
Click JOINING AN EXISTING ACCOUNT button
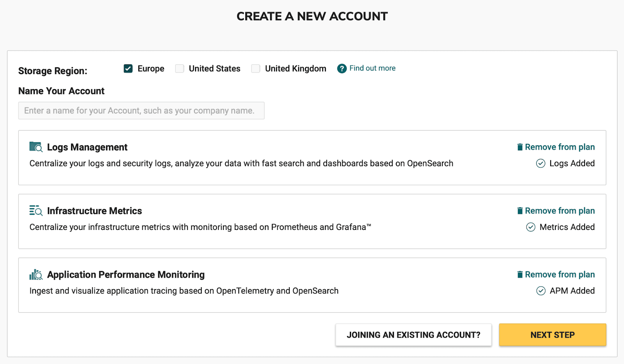(x=413, y=335)
